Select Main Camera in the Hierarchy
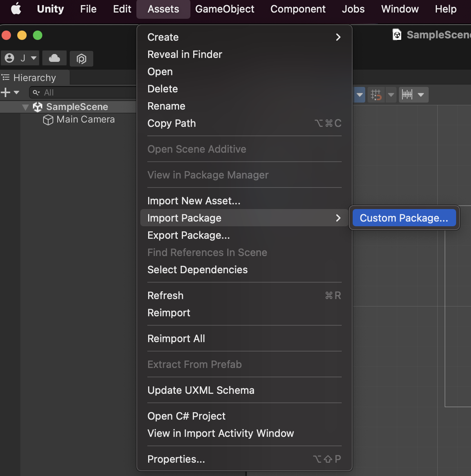The image size is (471, 476). tap(85, 119)
